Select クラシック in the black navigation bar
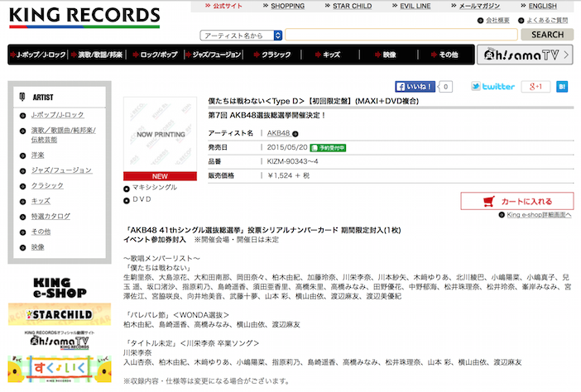The width and height of the screenshot is (581, 392). tap(272, 55)
